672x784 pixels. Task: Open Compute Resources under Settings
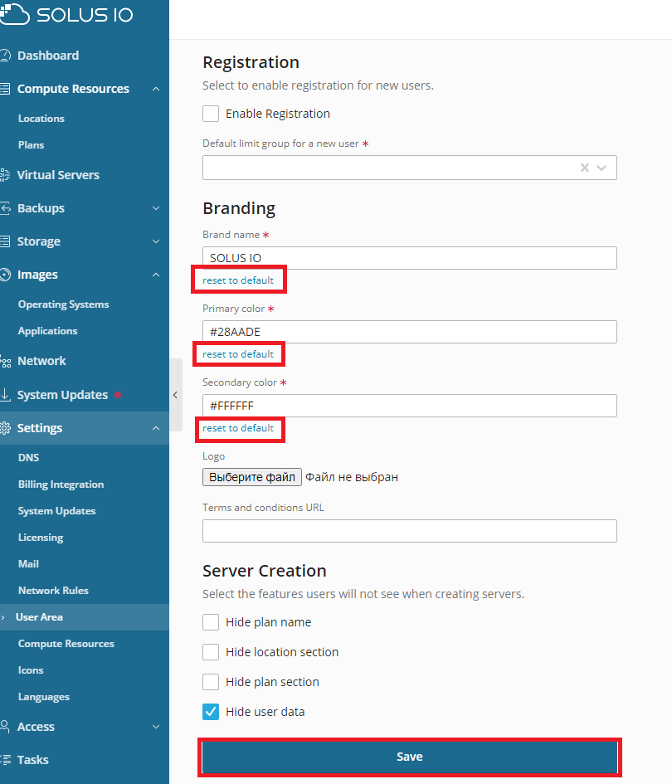pos(66,644)
